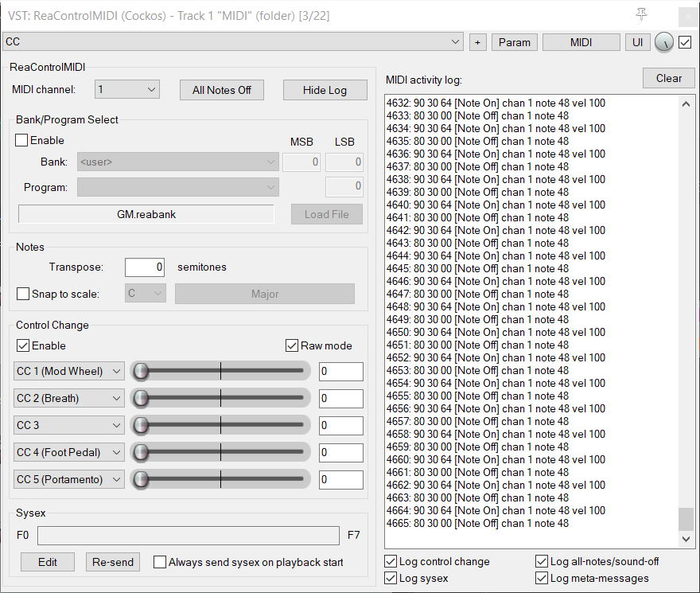Viewport: 700px width, 593px height.
Task: Enable Bank/Program Select checkbox
Action: (x=21, y=140)
